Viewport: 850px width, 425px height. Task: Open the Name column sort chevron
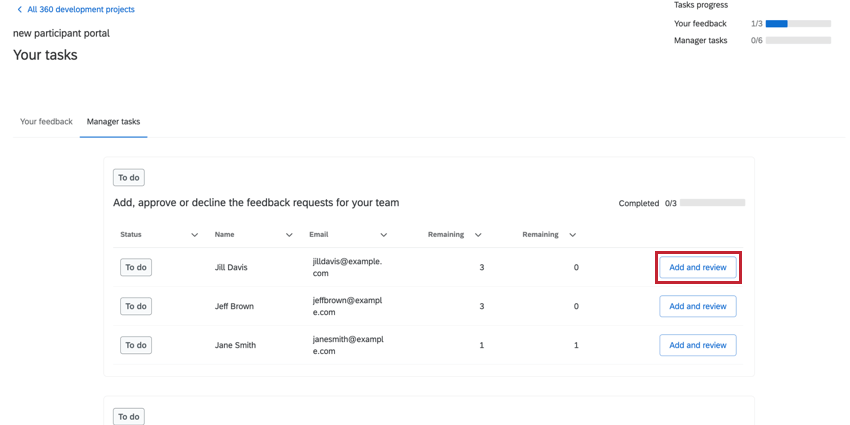tap(289, 235)
